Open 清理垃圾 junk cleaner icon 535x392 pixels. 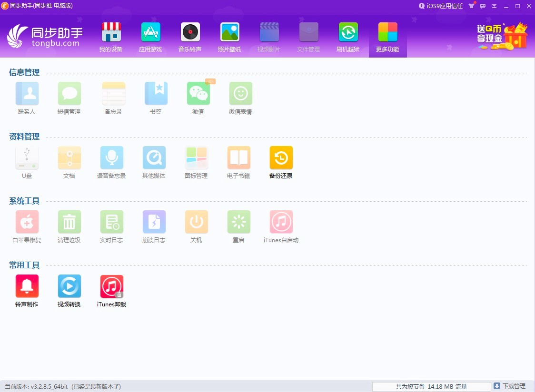[x=69, y=222]
